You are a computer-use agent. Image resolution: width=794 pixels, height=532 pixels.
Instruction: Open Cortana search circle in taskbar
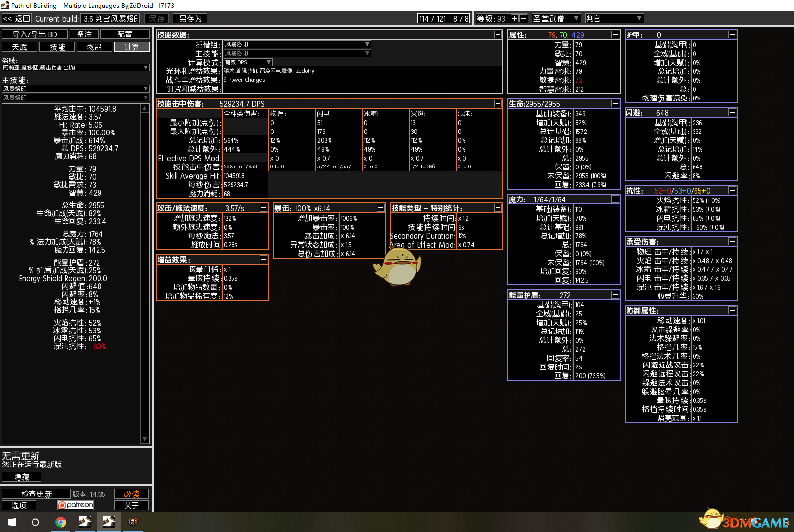click(35, 522)
